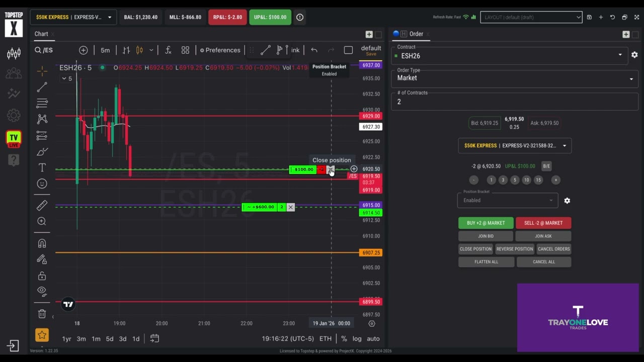Viewport: 644px width, 362px height.
Task: Click Sell -2 @ Market
Action: point(543,223)
